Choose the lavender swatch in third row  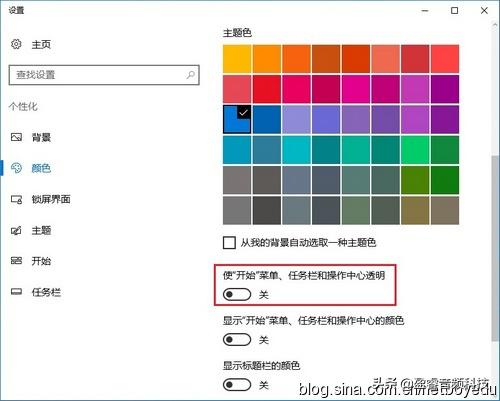click(296, 119)
